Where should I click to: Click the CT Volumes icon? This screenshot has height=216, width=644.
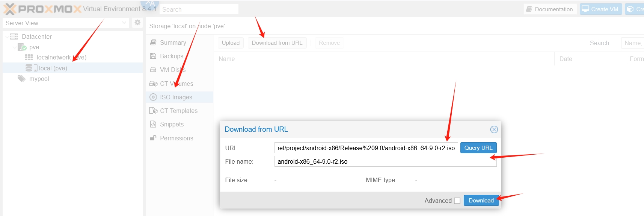(153, 84)
